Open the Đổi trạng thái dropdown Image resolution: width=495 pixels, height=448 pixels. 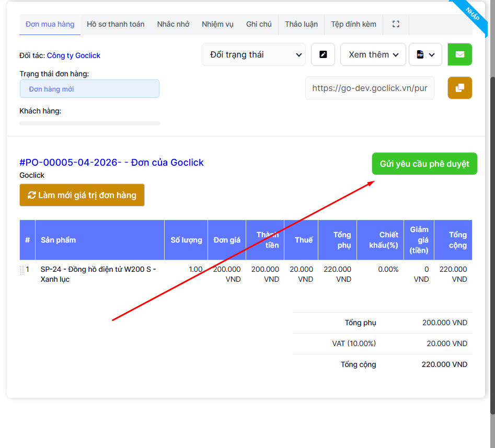[254, 54]
